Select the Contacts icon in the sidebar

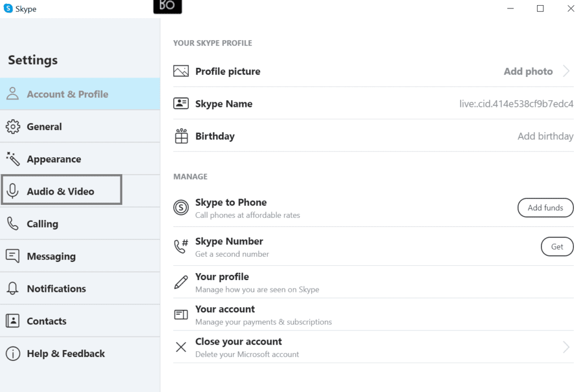coord(12,321)
